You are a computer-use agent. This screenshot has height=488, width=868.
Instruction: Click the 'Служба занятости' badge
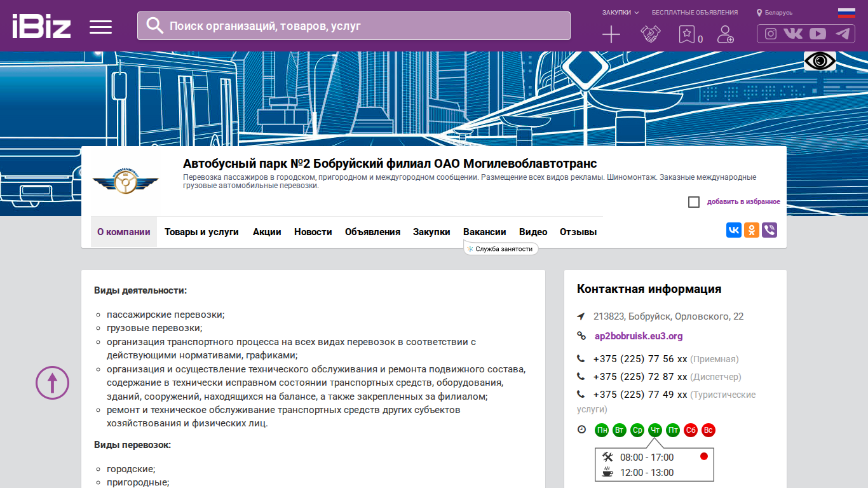(x=501, y=248)
